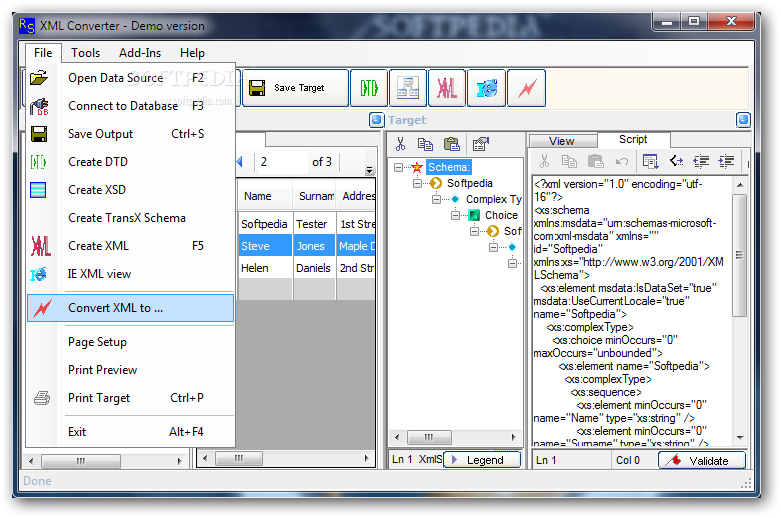Collapse the Choice tree node
This screenshot has width=781, height=518.
click(455, 216)
